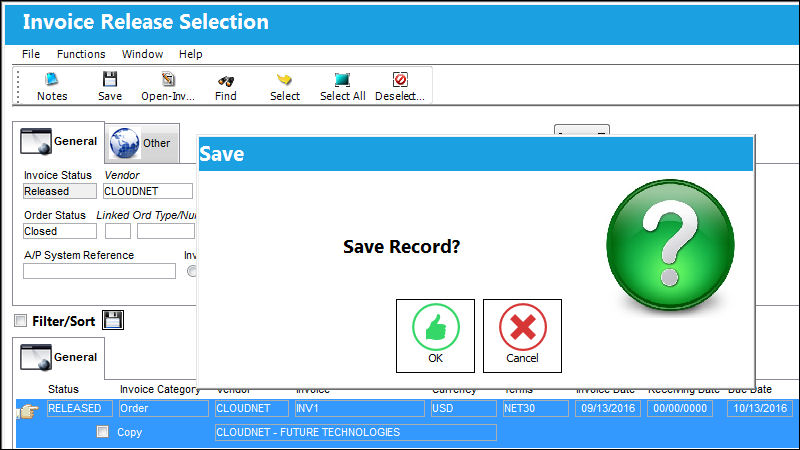Click the RELEASED status cell
Screen dimensions: 800x450
(80, 408)
